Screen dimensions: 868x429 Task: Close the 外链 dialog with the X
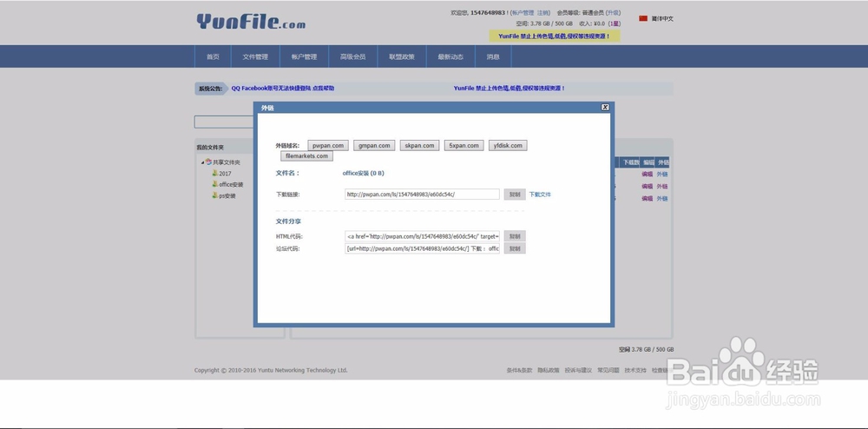coord(605,108)
